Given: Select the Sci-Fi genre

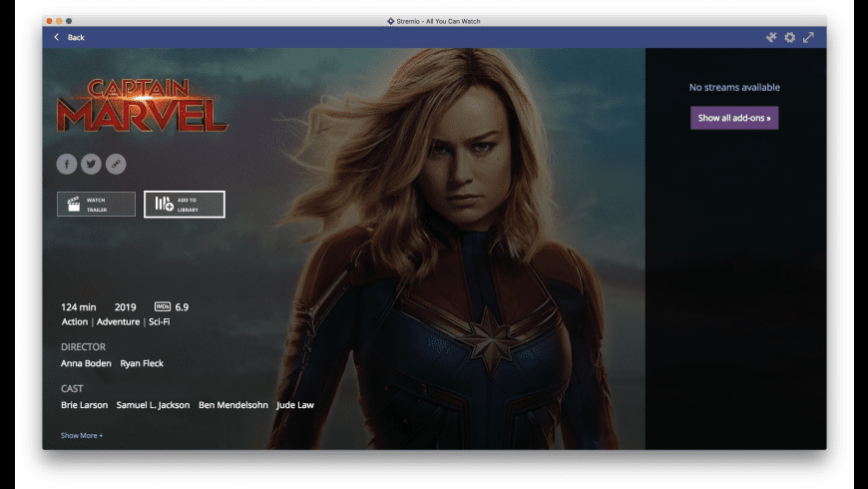Looking at the screenshot, I should tap(160, 321).
